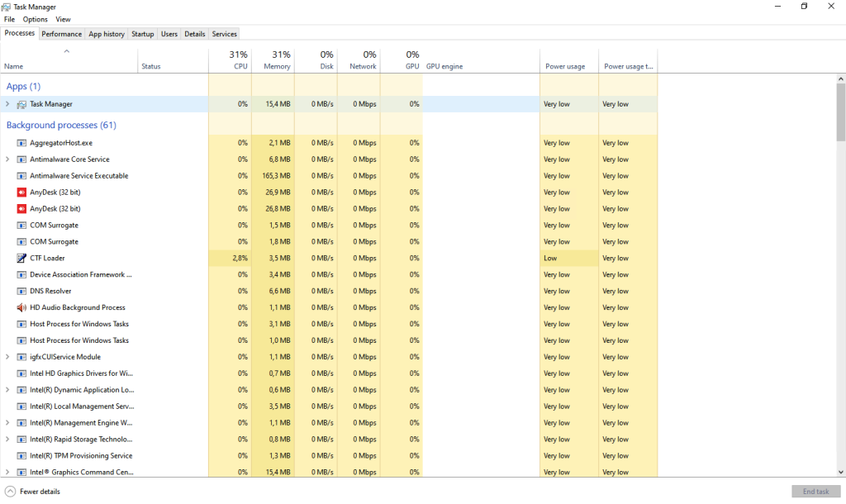Image resolution: width=846 pixels, height=504 pixels.
Task: Click the HD Audio Background Process speaker icon
Action: [x=21, y=307]
